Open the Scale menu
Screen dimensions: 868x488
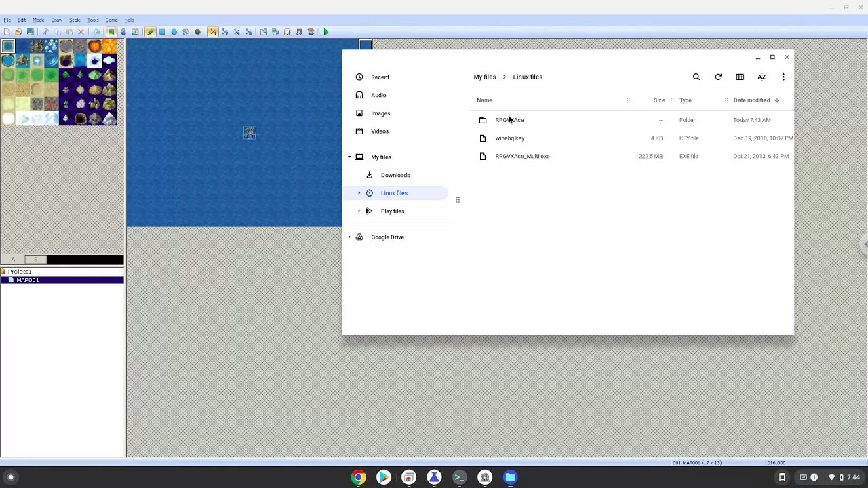coord(75,20)
